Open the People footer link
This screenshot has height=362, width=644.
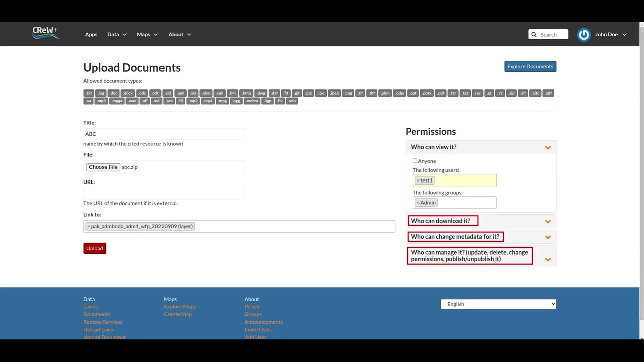coord(253,307)
